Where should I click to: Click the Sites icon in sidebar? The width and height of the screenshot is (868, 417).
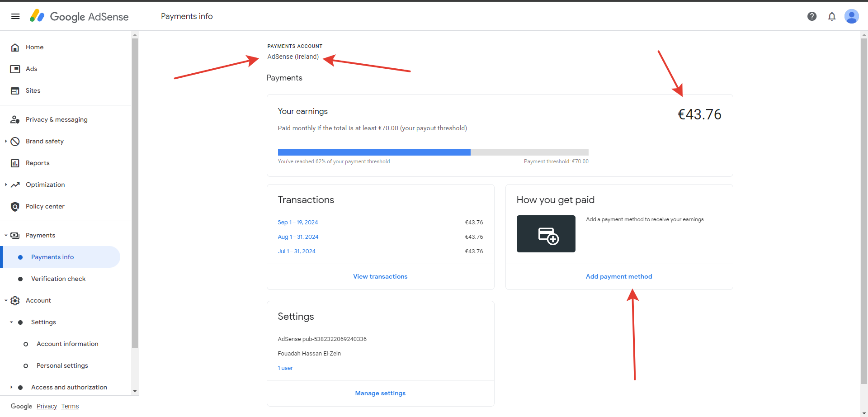coord(15,90)
